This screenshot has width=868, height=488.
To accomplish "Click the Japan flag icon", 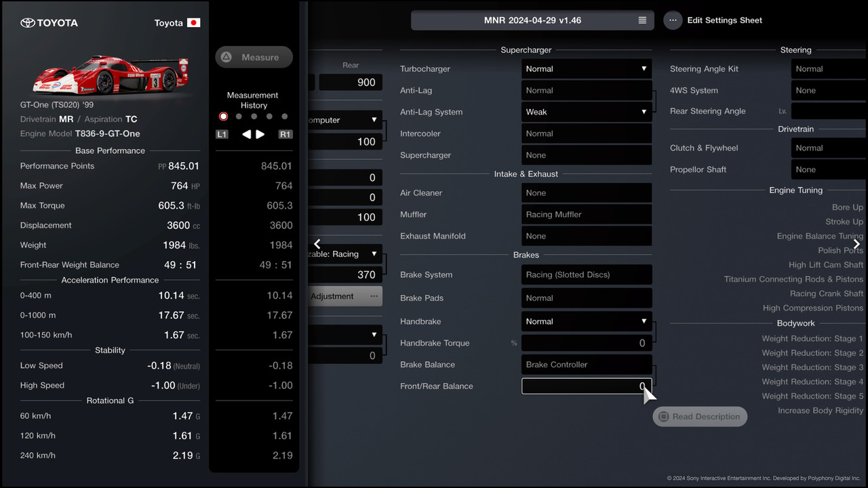I will click(194, 23).
